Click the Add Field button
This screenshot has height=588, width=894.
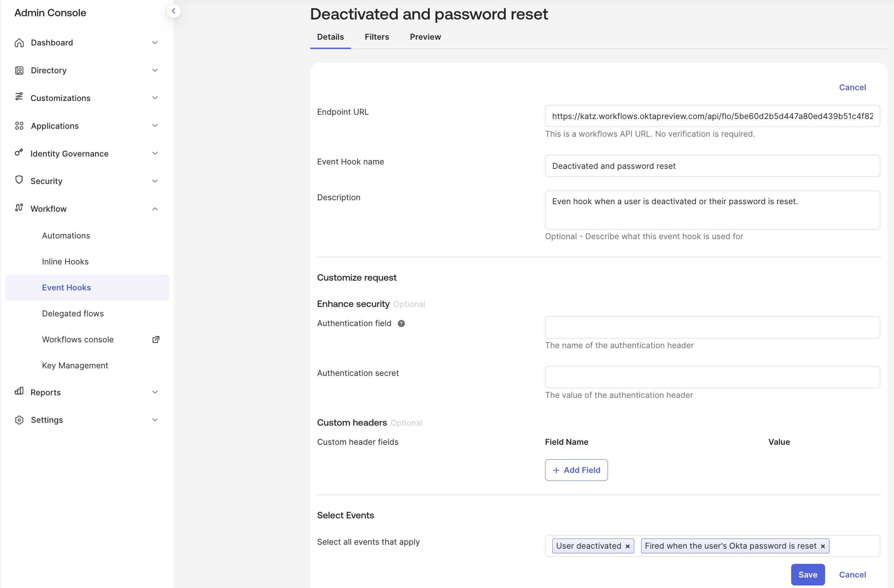point(576,470)
